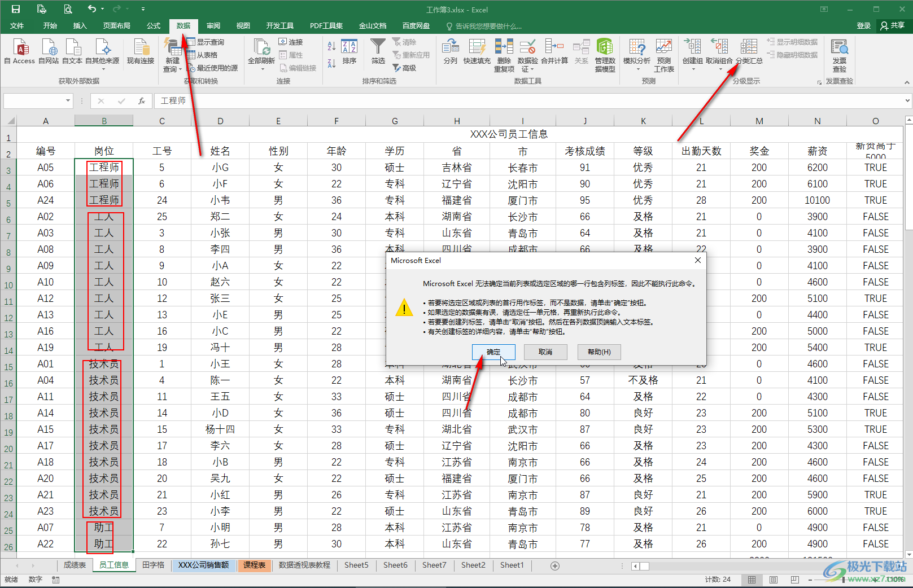Image resolution: width=913 pixels, height=588 pixels.
Task: Click the 现有连接 icon
Action: point(141,47)
